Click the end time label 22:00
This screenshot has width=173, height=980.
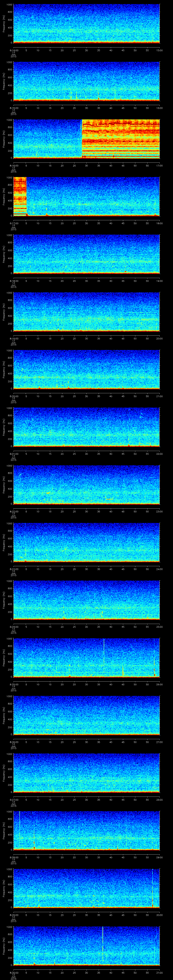coord(160,454)
